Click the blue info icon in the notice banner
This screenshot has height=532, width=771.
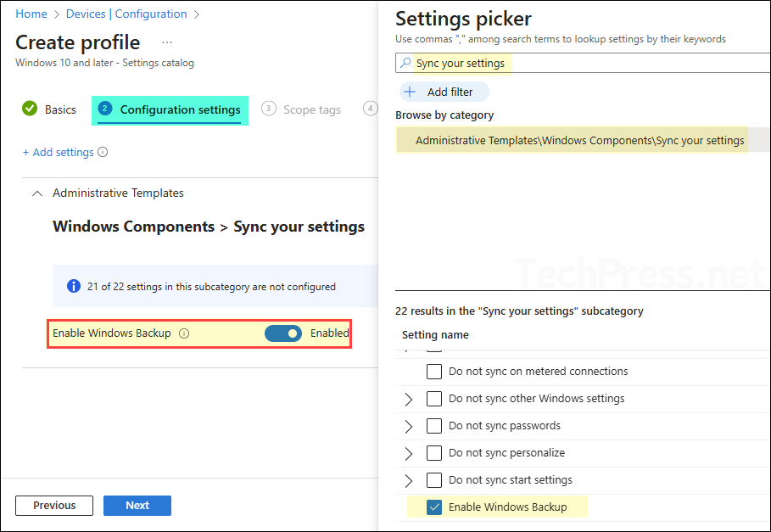74,286
